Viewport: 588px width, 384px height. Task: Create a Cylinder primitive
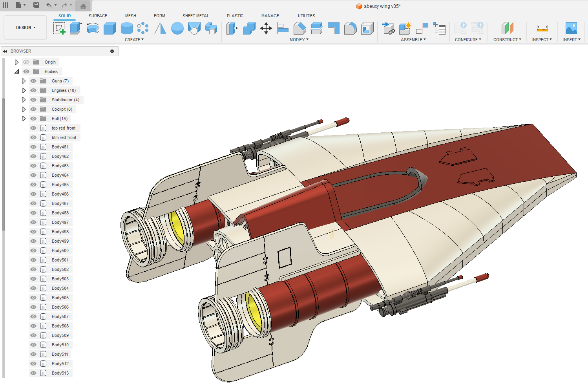coord(127,28)
